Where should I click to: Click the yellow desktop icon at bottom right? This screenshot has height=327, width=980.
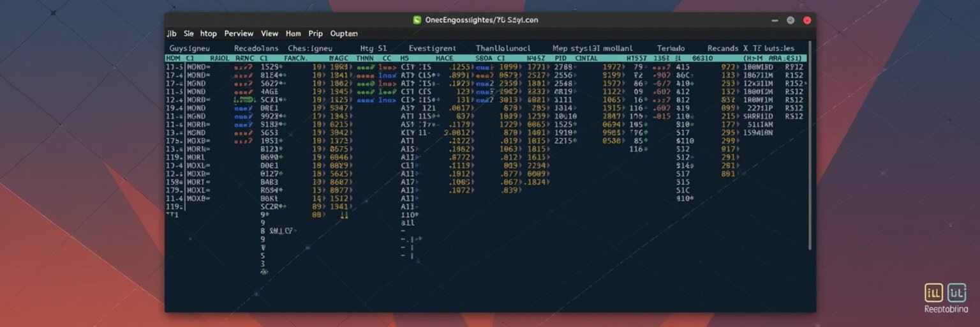pyautogui.click(x=933, y=293)
